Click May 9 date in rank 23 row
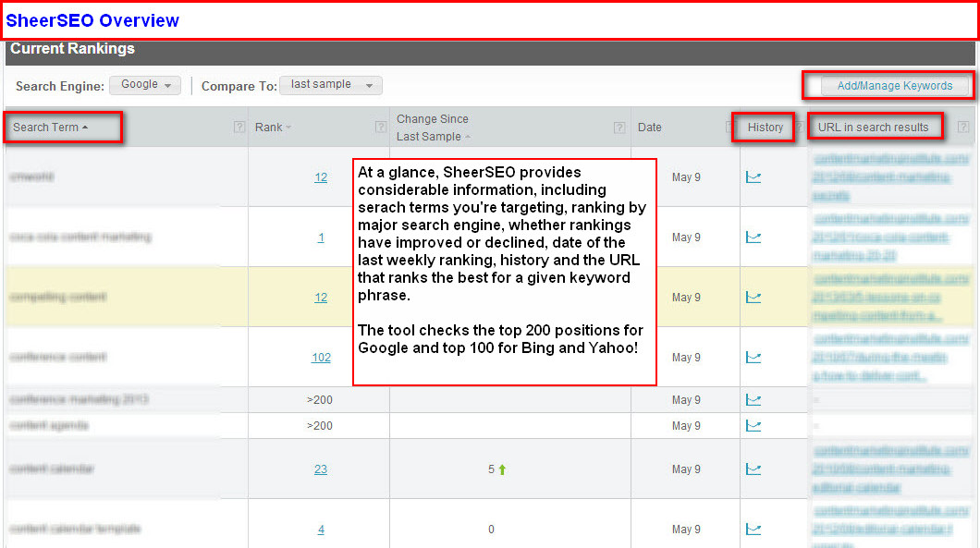This screenshot has height=548, width=980. coord(686,469)
